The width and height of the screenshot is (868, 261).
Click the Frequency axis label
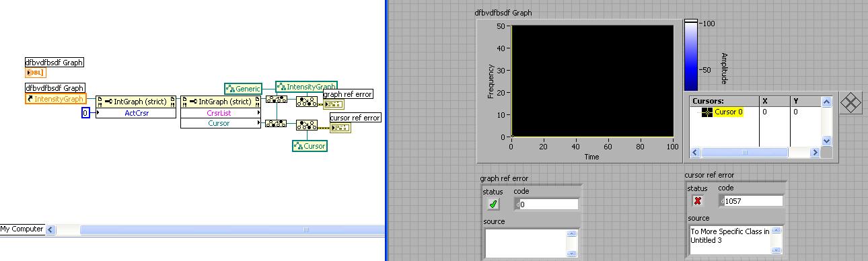coord(492,81)
